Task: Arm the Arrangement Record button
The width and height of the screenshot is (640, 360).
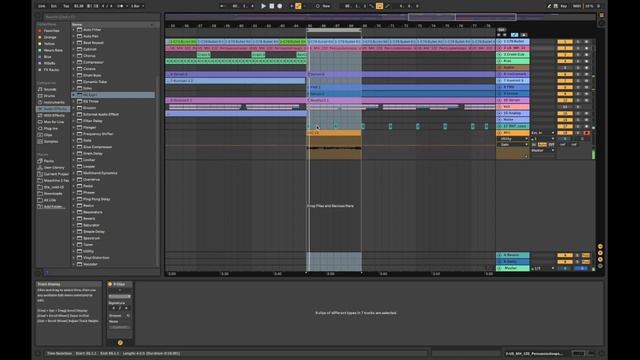Action: (x=280, y=6)
